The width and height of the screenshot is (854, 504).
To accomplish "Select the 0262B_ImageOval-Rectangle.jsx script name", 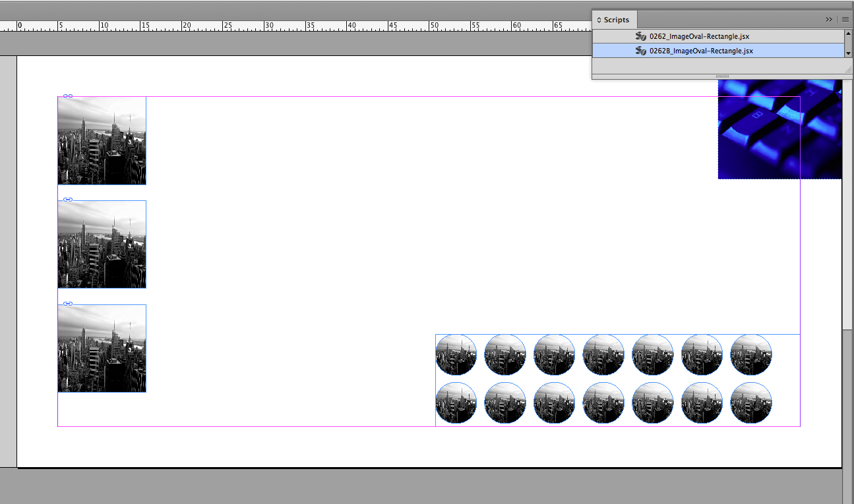I will 701,51.
